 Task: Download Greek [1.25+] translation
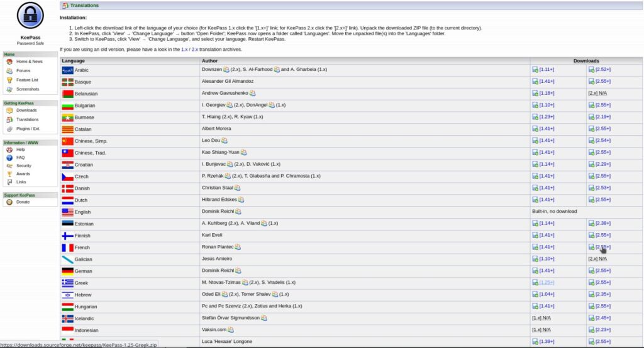coord(547,282)
